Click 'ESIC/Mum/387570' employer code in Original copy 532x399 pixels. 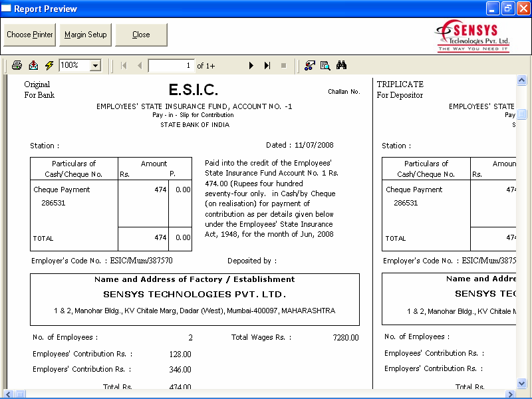pyautogui.click(x=141, y=261)
